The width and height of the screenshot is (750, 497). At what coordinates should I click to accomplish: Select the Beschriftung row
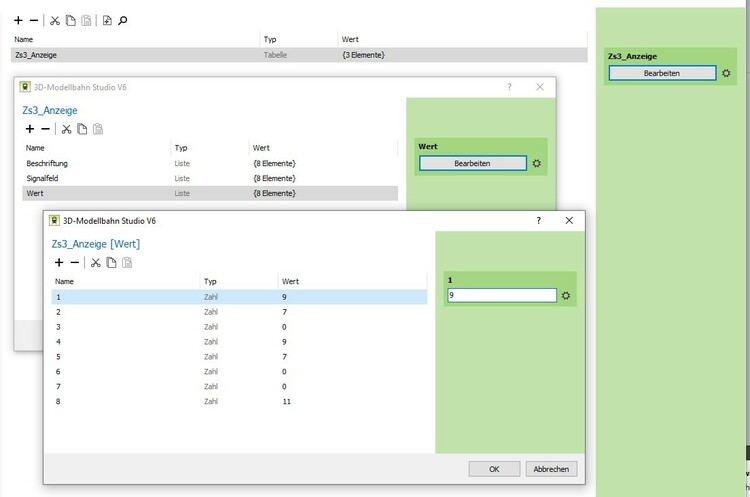(x=210, y=164)
